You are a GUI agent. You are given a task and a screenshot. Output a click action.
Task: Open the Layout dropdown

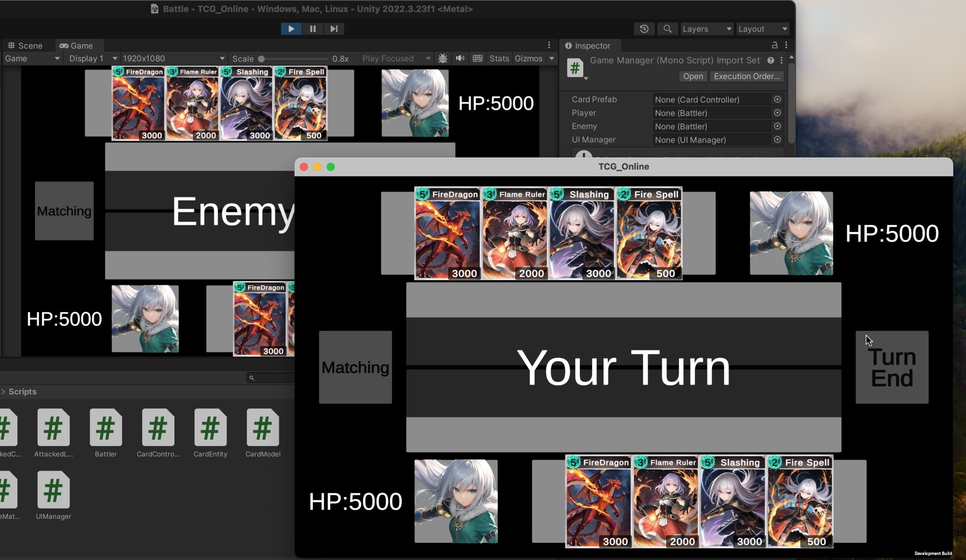(x=762, y=29)
